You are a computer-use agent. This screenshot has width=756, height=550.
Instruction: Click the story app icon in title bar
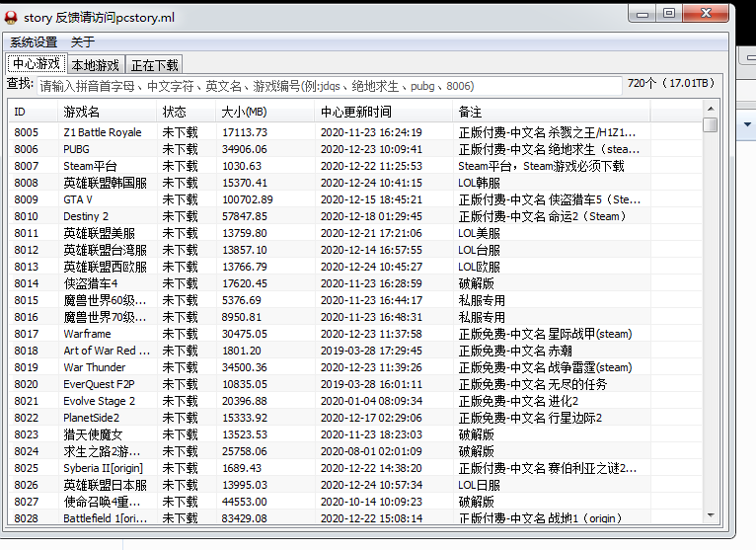[11, 18]
